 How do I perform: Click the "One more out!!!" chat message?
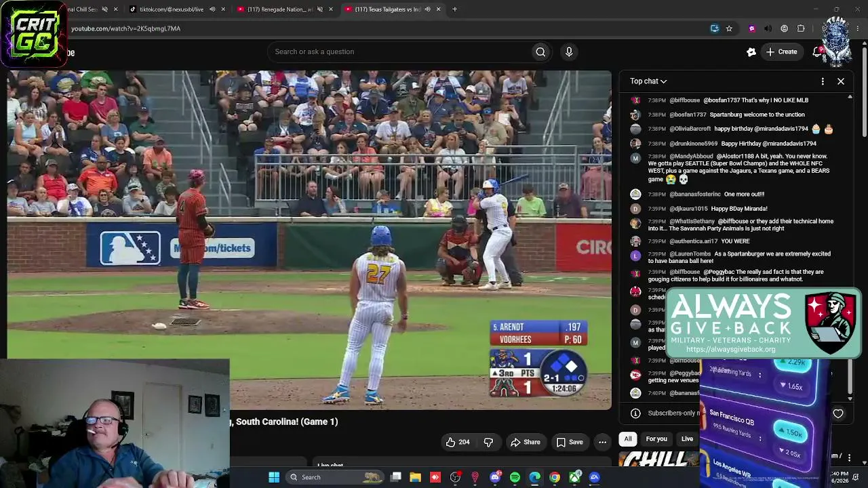pos(744,195)
